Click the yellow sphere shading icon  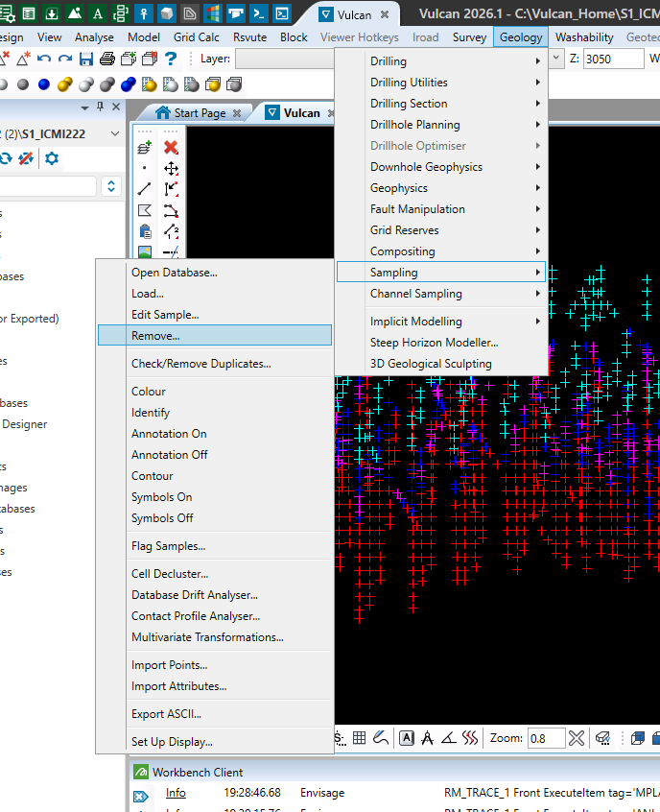click(x=64, y=84)
